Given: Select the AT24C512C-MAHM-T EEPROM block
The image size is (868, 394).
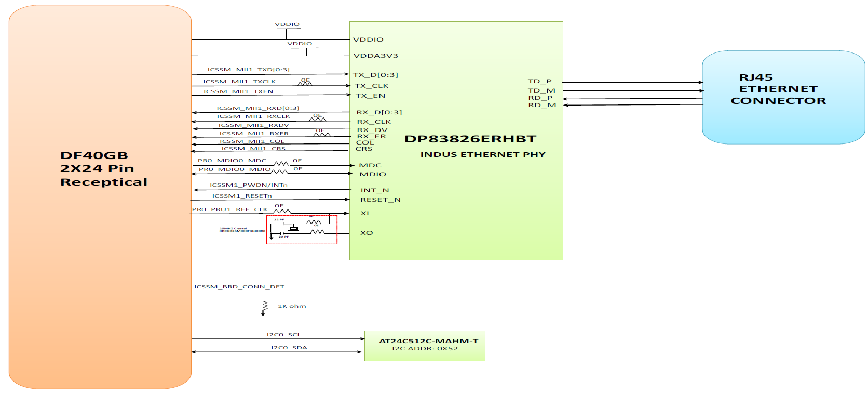Looking at the screenshot, I should [x=425, y=346].
